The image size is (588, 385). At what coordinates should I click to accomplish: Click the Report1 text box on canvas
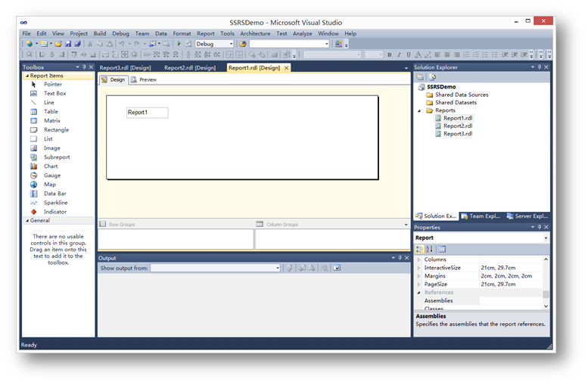point(148,113)
